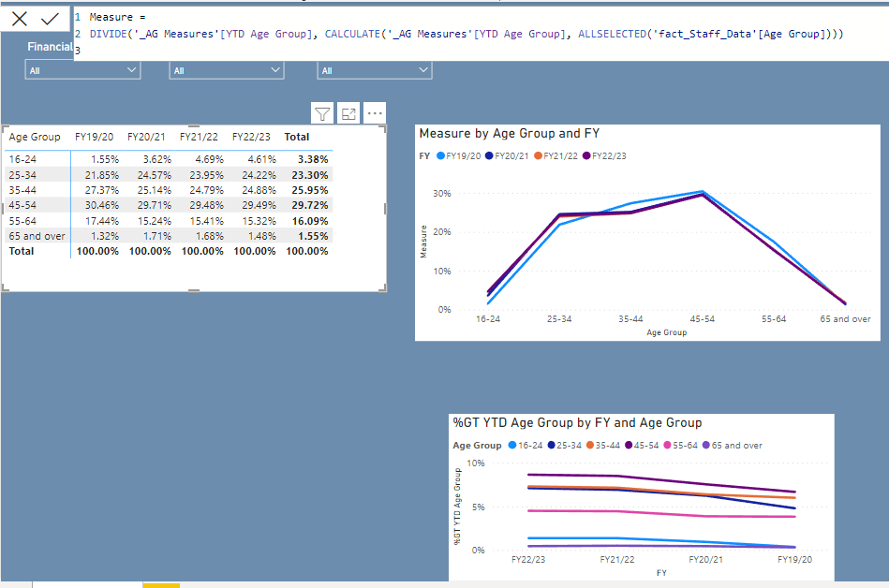The height and width of the screenshot is (588, 889).
Task: Expand the first 'All' slicer dropdown
Action: click(130, 70)
